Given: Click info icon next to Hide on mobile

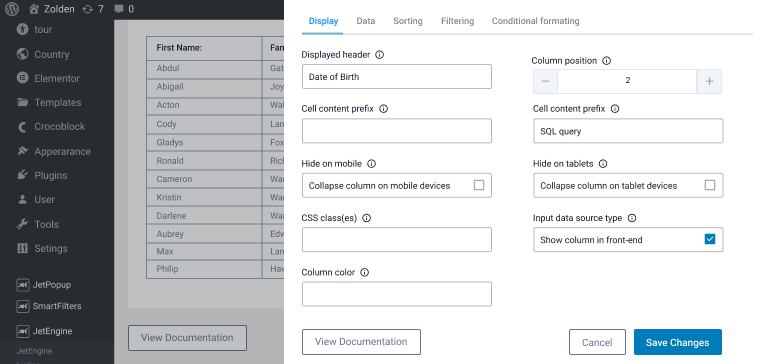Looking at the screenshot, I should click(371, 164).
